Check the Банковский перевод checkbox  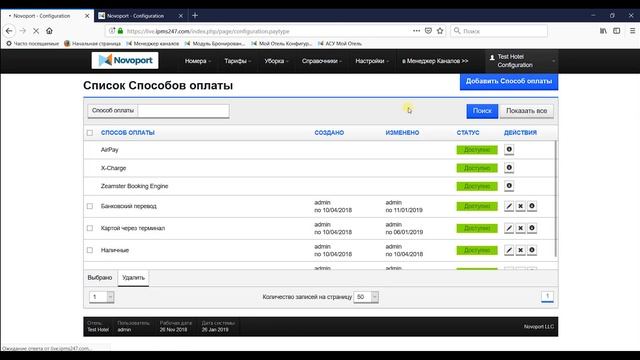click(x=90, y=206)
